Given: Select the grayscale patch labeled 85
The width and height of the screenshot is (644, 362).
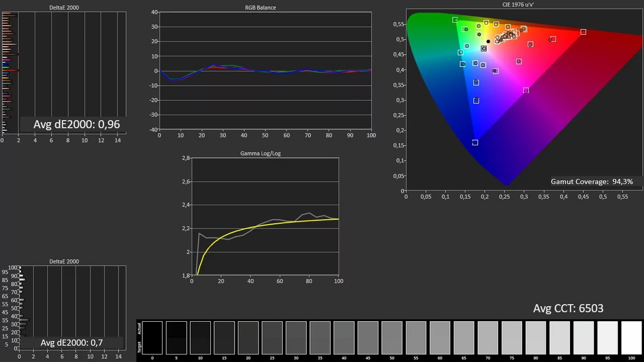Looking at the screenshot, I should point(559,338).
